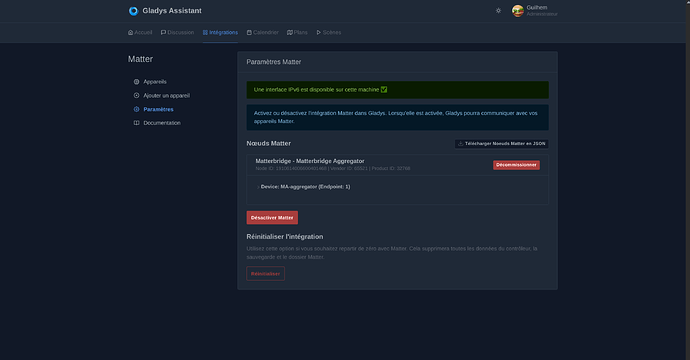
Task: Switch to the Plans tab
Action: tap(297, 33)
